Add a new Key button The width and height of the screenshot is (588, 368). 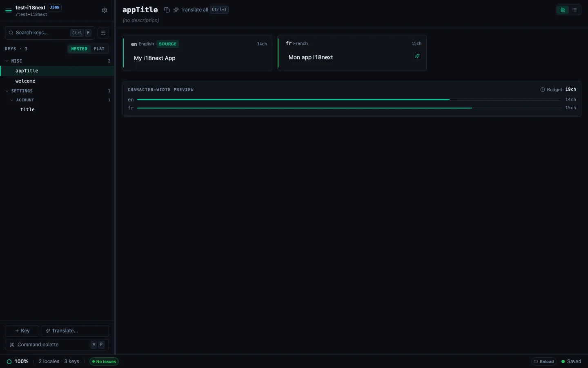(x=22, y=330)
